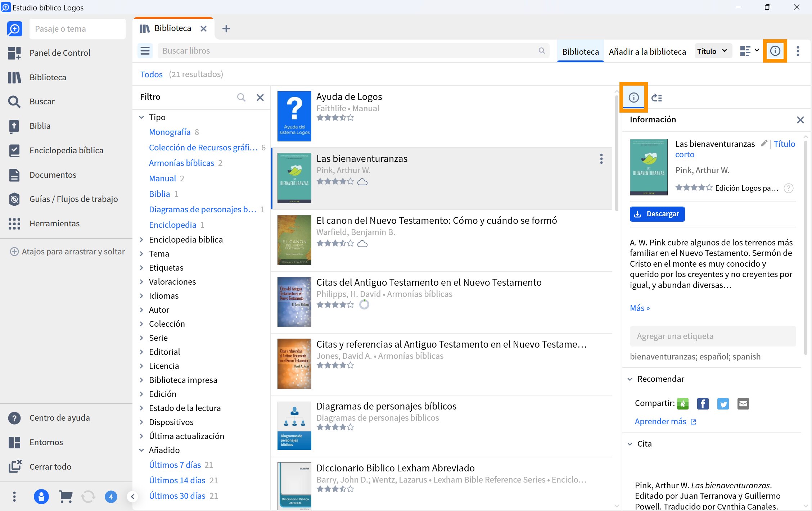Image resolution: width=812 pixels, height=511 pixels.
Task: Share by email icon
Action: pos(743,404)
